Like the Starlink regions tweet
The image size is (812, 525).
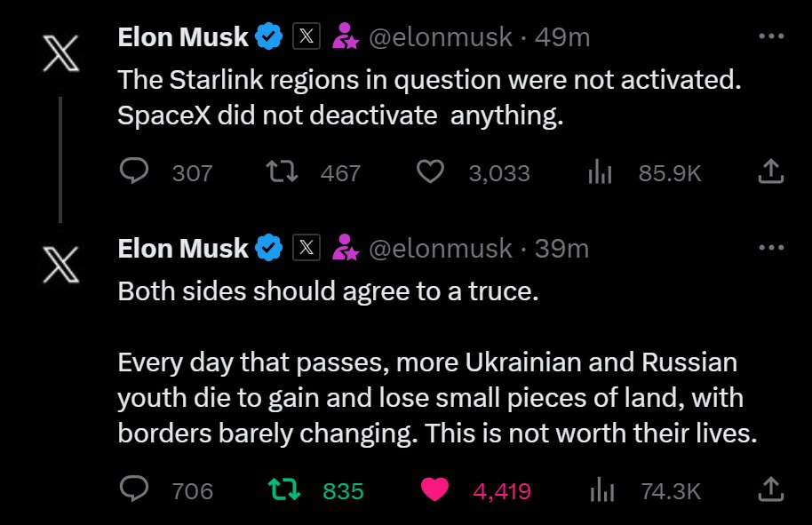pos(431,171)
